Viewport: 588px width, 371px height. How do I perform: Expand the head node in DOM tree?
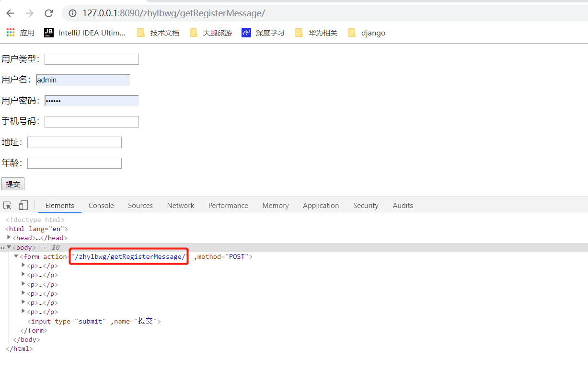(x=9, y=237)
